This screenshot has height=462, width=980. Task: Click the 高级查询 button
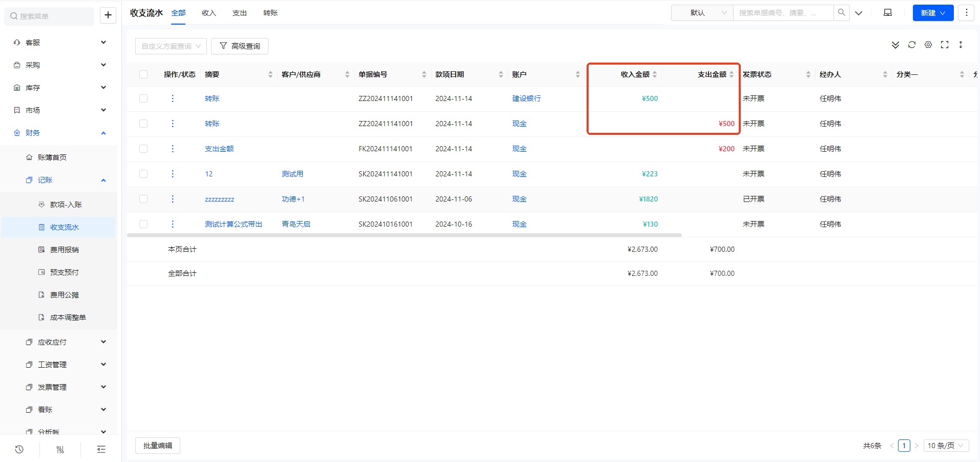coord(240,46)
